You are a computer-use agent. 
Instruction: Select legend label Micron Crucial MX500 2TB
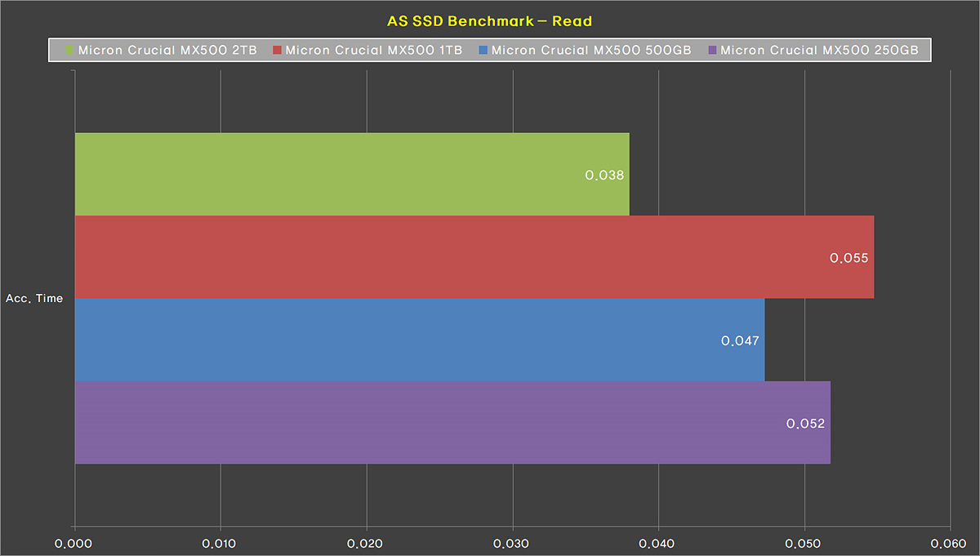point(167,51)
